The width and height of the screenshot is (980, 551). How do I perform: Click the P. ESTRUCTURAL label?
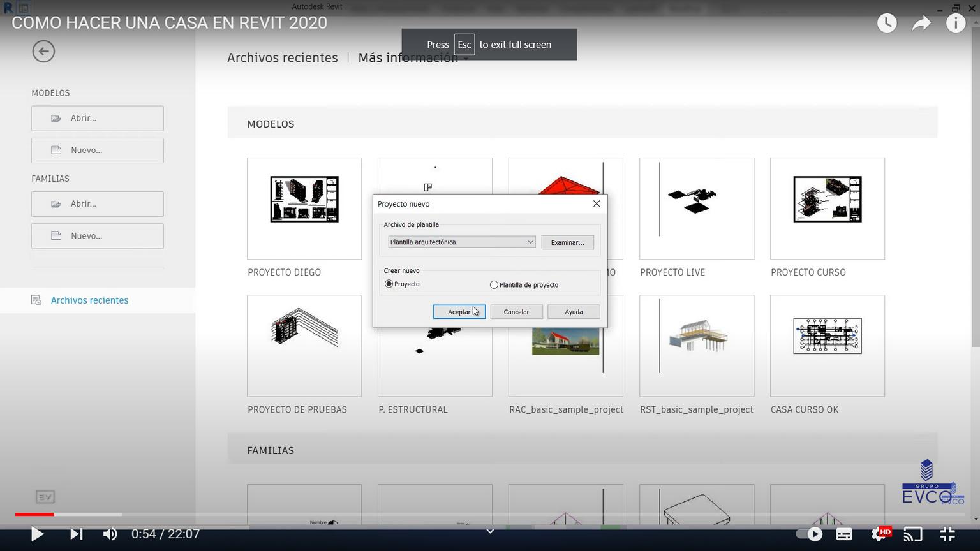click(413, 410)
